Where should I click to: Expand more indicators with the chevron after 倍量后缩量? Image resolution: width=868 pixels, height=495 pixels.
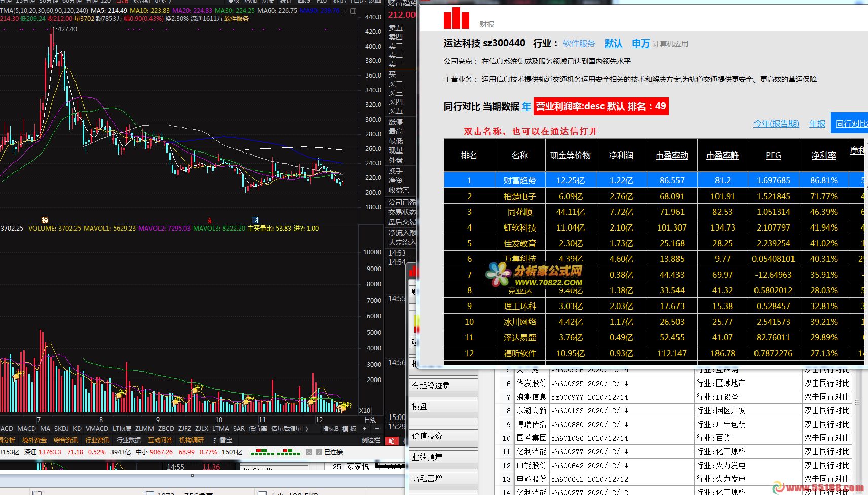pos(307,429)
